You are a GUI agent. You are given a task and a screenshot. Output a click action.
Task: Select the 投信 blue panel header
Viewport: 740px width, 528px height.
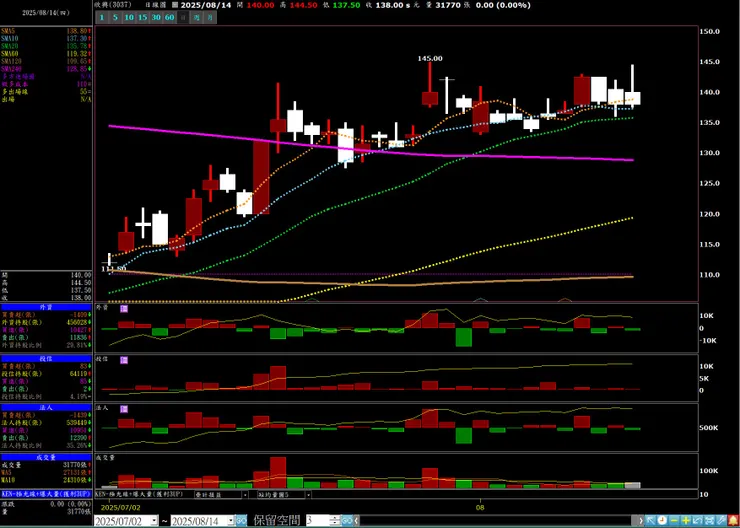(x=46, y=359)
